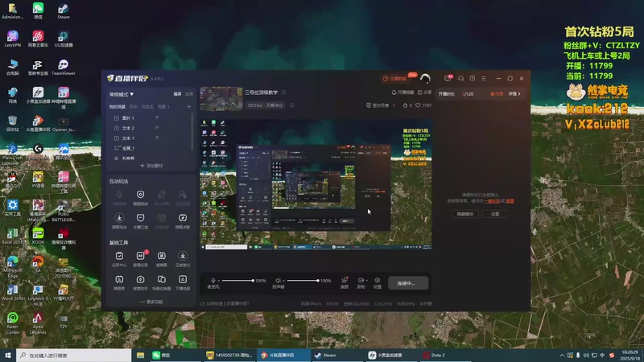The height and width of the screenshot is (362, 644).
Task: Open the hamburger menu in title bar
Action: coord(484,78)
